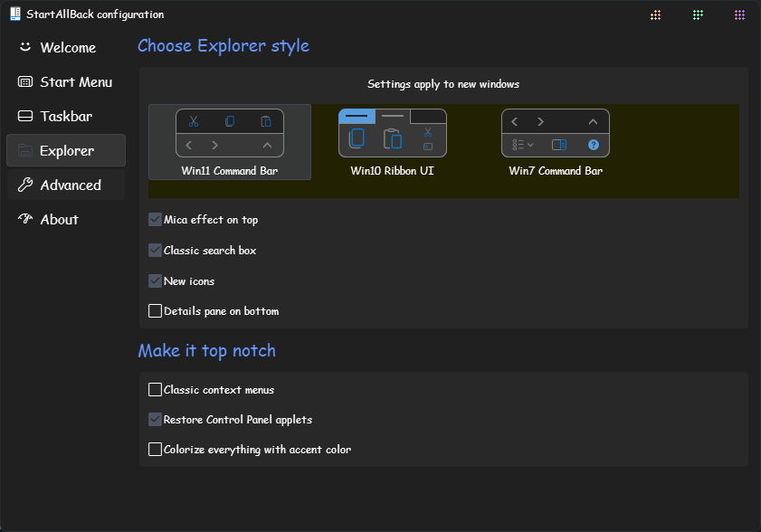Choose the Win10 Ribbon UI style
Viewport: 761px width, 532px height.
click(x=392, y=143)
